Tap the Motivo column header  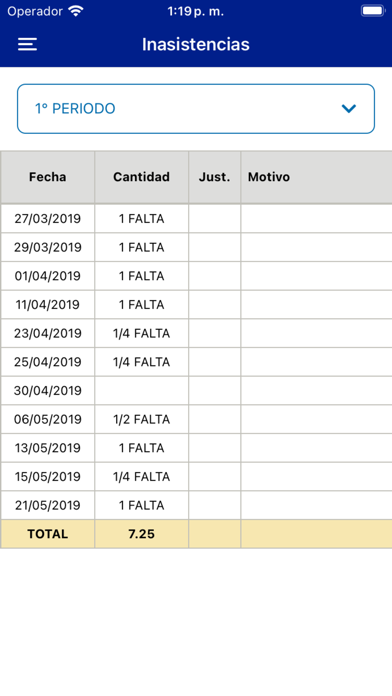click(317, 177)
